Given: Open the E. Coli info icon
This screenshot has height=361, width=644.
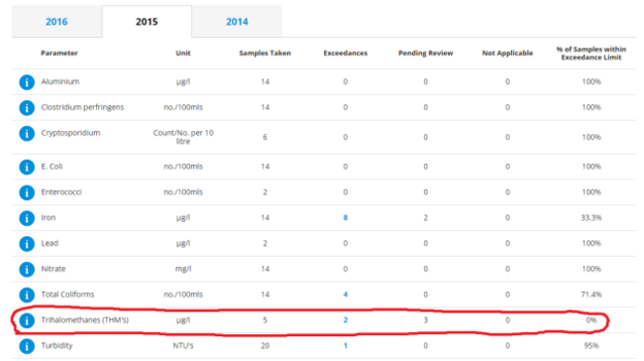Looking at the screenshot, I should click(27, 167).
